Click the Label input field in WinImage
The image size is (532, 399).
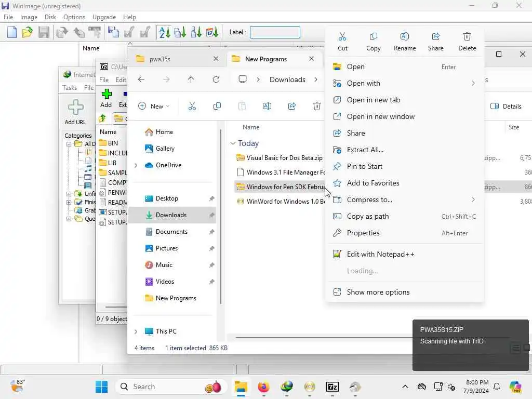tap(275, 32)
